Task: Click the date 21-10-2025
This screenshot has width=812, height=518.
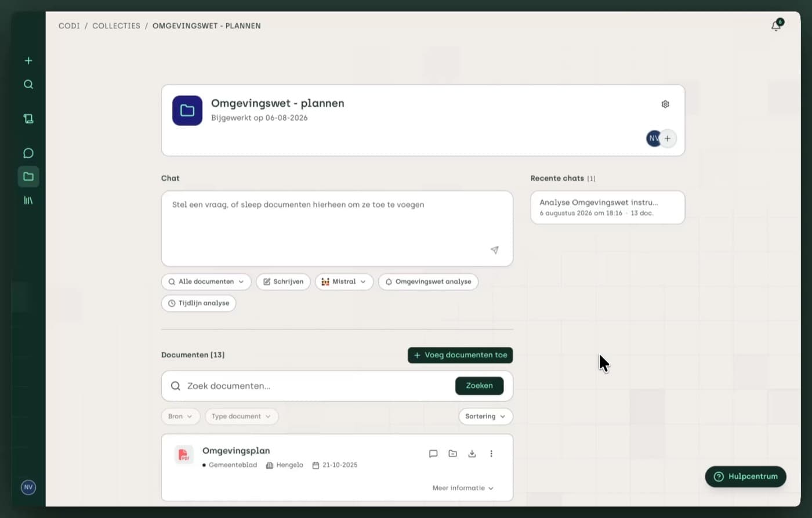Action: [x=340, y=465]
